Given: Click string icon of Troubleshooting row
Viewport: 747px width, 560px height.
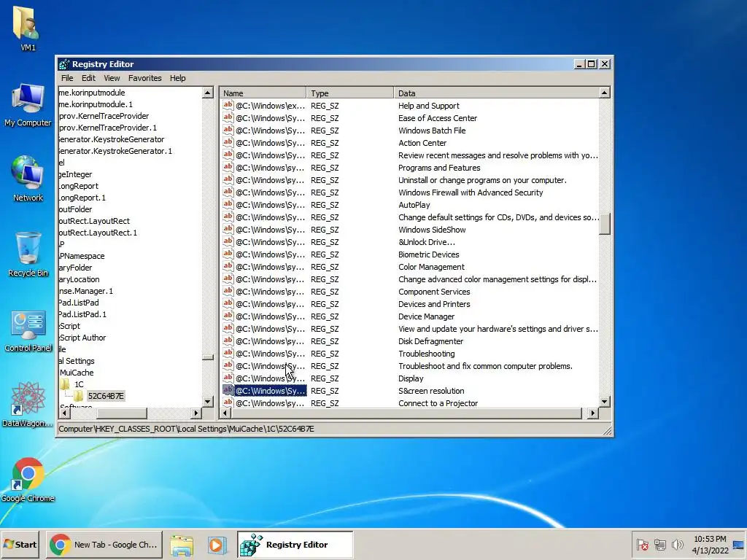Looking at the screenshot, I should (228, 353).
